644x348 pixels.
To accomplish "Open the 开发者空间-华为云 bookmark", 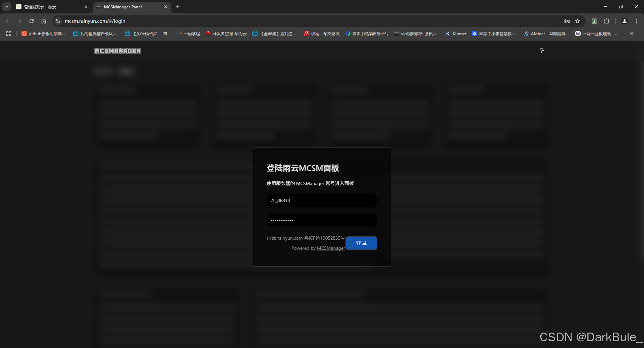I will (226, 34).
